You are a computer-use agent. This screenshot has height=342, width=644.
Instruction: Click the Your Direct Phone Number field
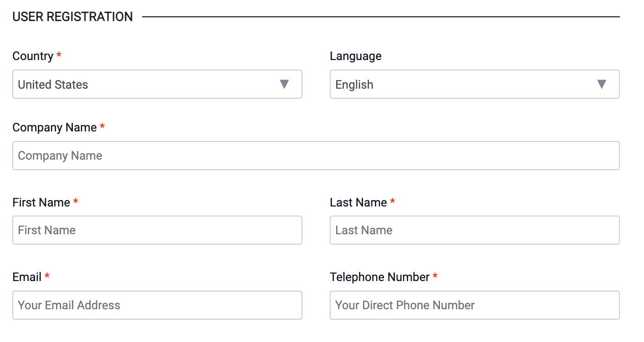475,305
